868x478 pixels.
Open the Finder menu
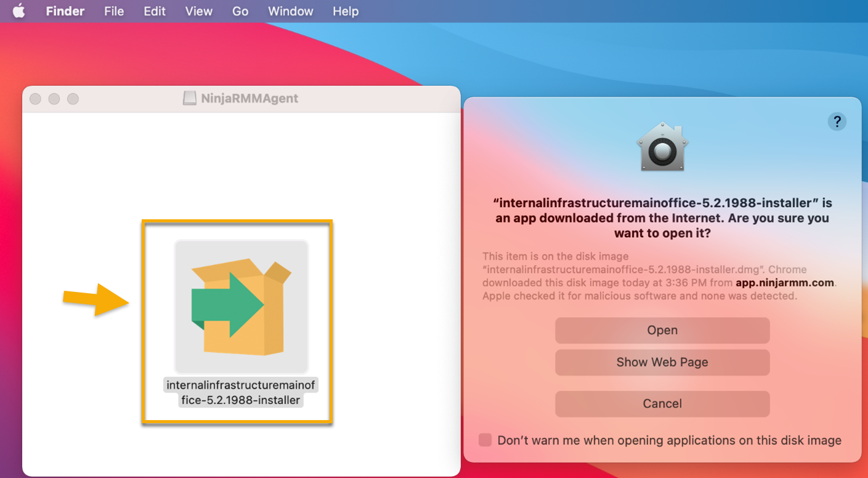(65, 10)
